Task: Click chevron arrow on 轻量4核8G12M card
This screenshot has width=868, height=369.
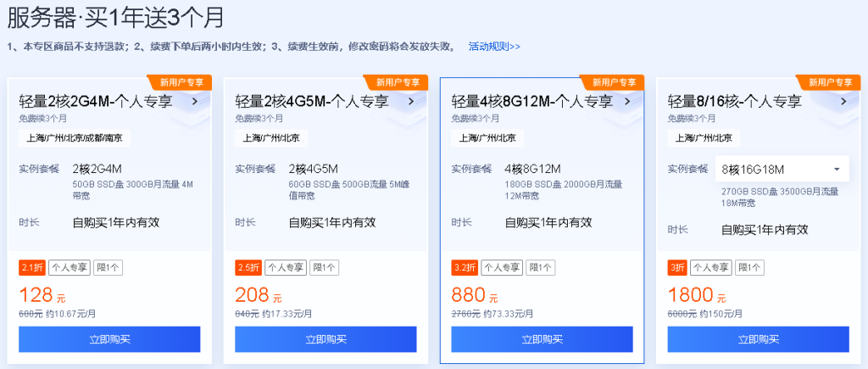Action: point(627,102)
